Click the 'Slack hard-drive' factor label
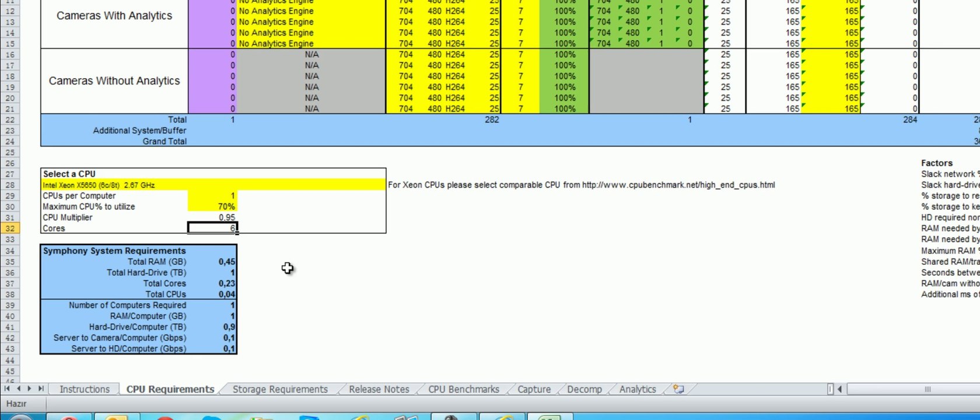 tap(950, 185)
